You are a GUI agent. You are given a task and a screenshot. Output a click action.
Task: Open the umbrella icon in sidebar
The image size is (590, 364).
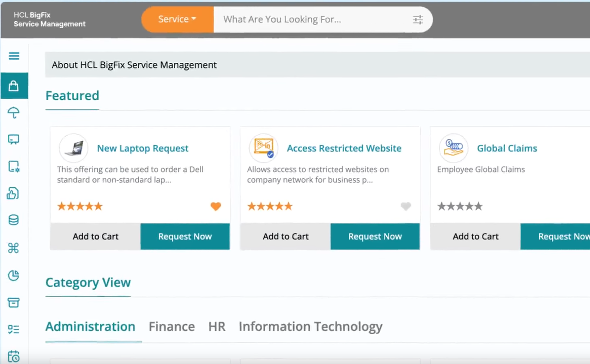click(x=14, y=113)
